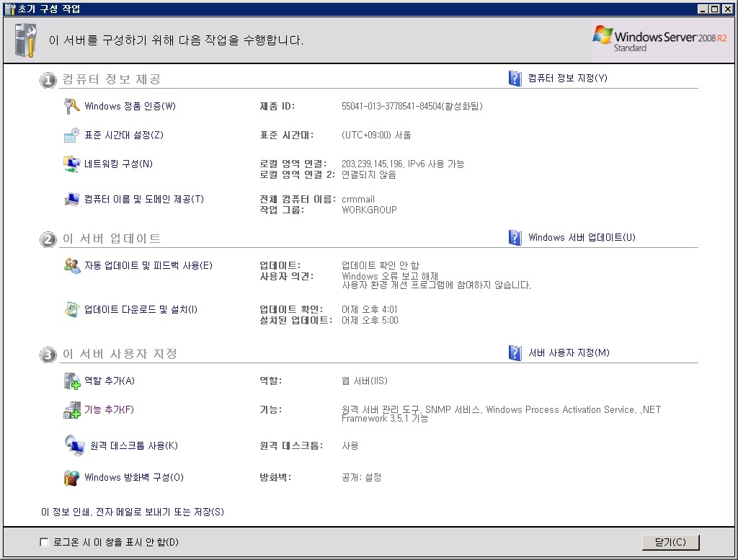
Task: Click help icon beside 컴퓨터 정보 지정(Y)
Action: point(515,78)
